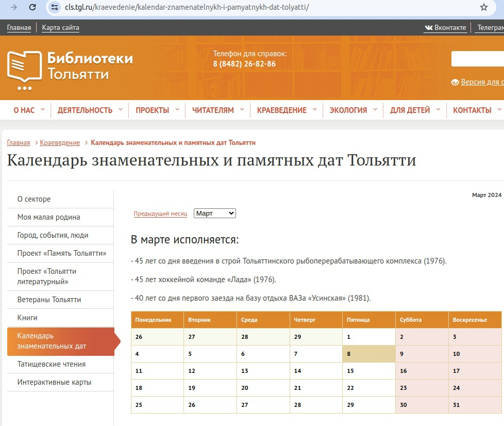
Task: Click highlighted calendar day 8
Action: pos(368,354)
